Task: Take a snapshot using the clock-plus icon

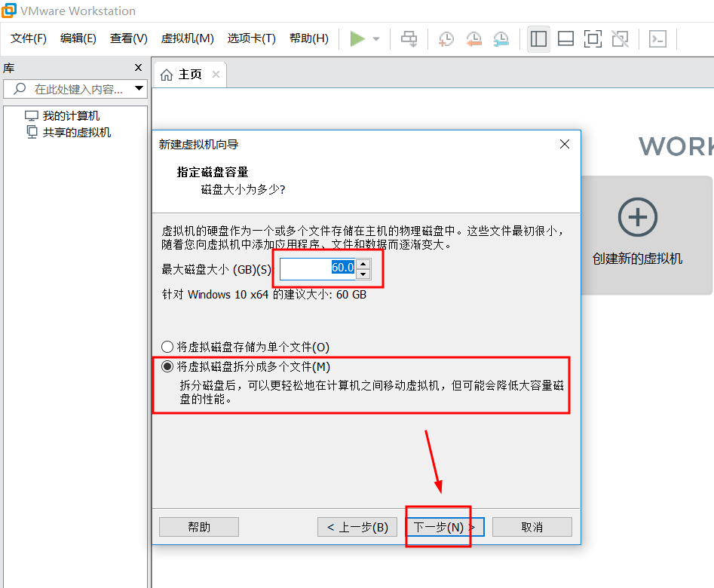Action: 446,38
